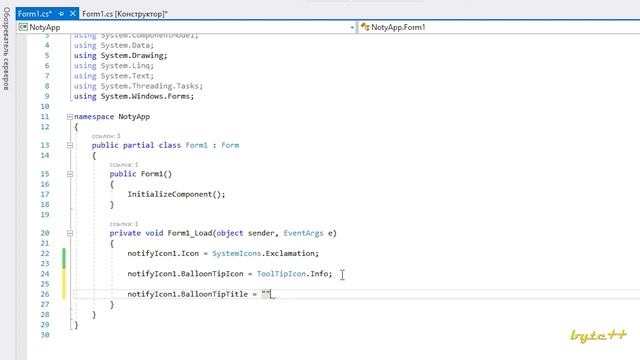The width and height of the screenshot is (640, 360).
Task: Pin the Form1.cs tab
Action: (x=61, y=14)
